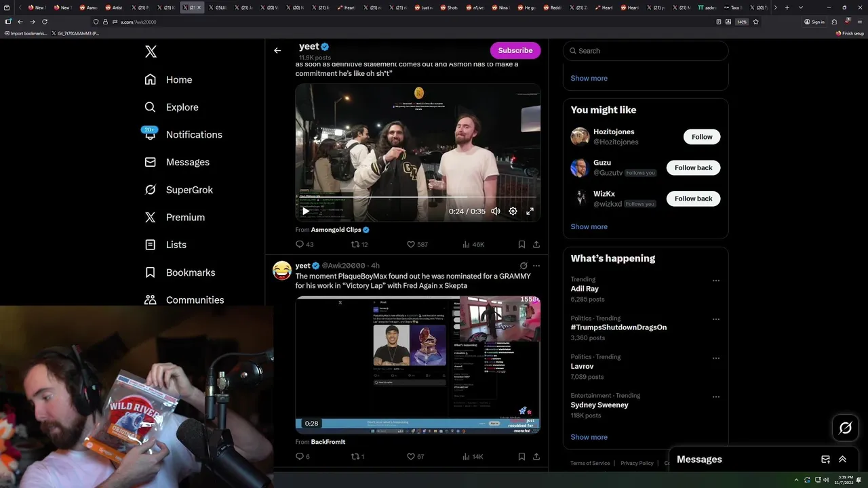This screenshot has height=488, width=868.
Task: Click the X search field
Action: 646,51
